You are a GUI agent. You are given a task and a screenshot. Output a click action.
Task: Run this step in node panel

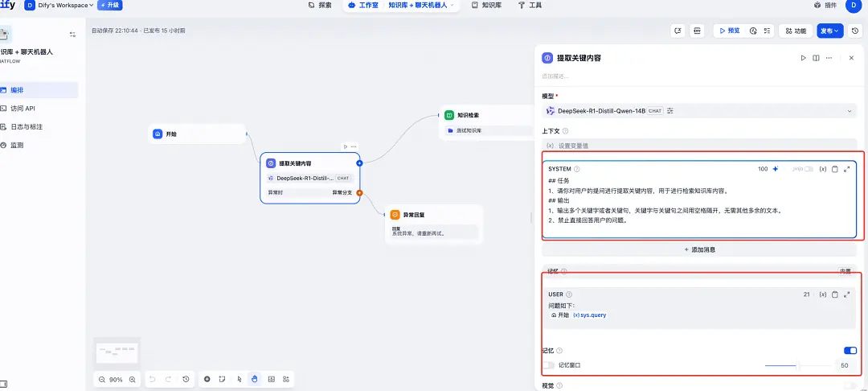(803, 58)
